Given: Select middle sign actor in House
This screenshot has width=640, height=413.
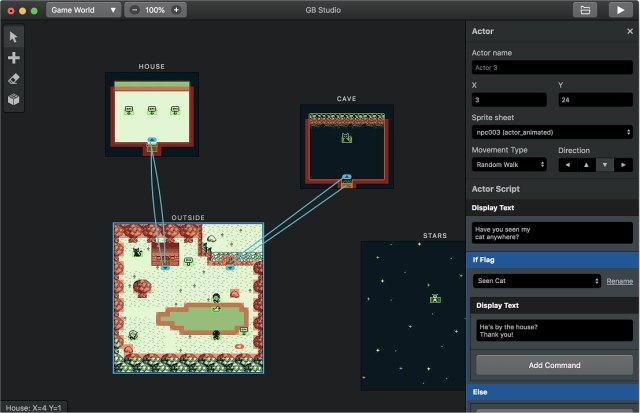Looking at the screenshot, I should pos(152,110).
